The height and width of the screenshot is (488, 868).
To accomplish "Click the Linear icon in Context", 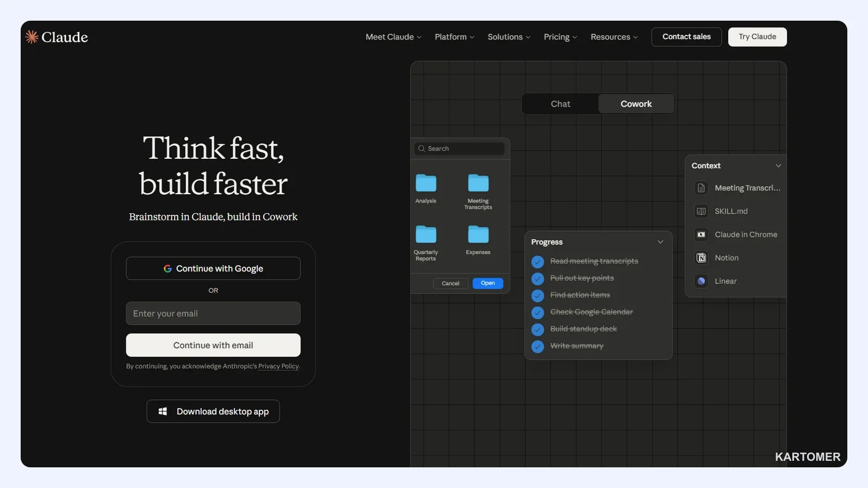I will pyautogui.click(x=701, y=281).
